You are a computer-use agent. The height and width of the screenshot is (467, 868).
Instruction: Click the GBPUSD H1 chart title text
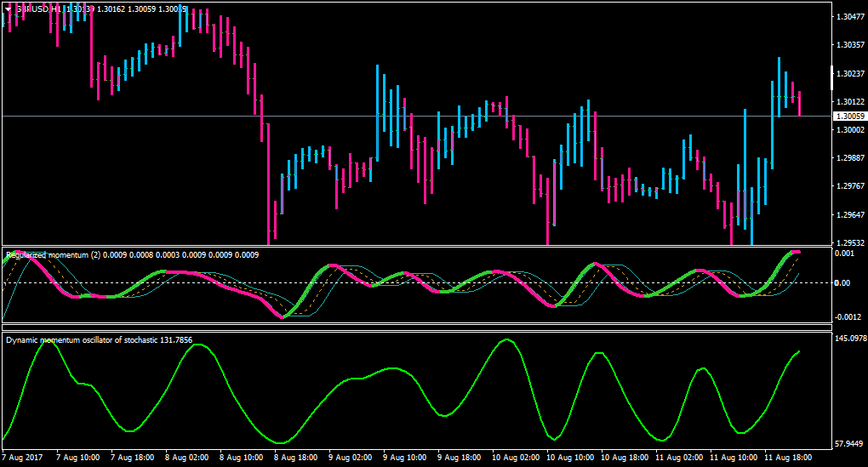pyautogui.click(x=37, y=9)
